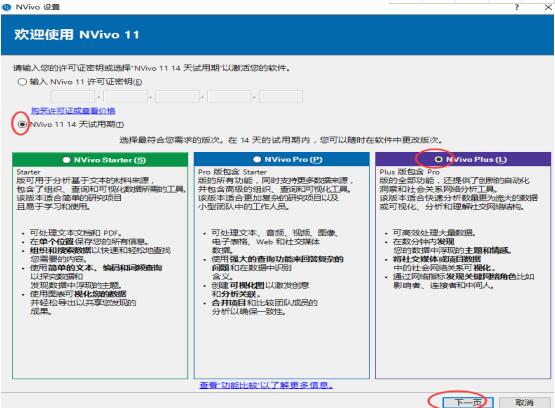The height and width of the screenshot is (408, 555).
Task: Click the Plus edition description text
Action: click(x=458, y=189)
